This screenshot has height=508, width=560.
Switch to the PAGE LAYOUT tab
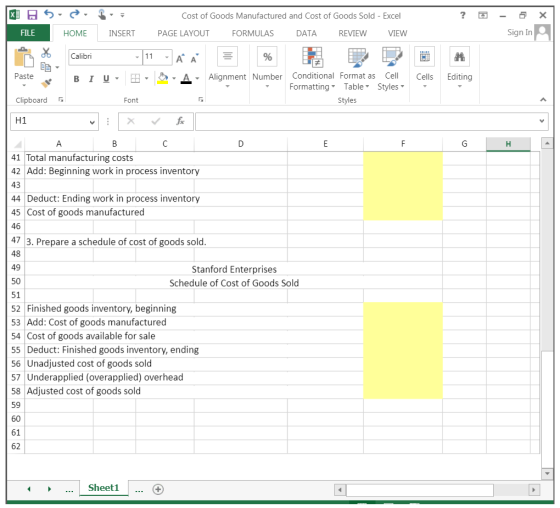[183, 33]
